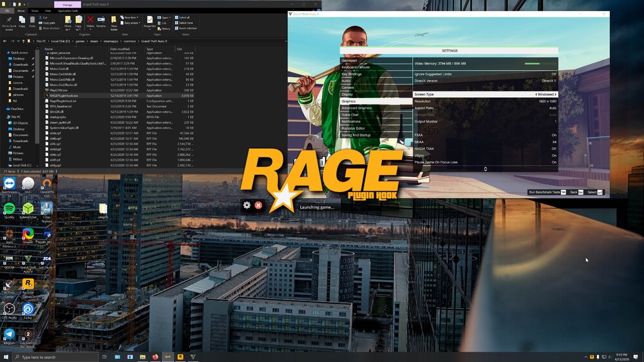Screen dimensions: 644x362
Task: Launch Cities Skylines desktop shortcut
Action: click(x=47, y=212)
